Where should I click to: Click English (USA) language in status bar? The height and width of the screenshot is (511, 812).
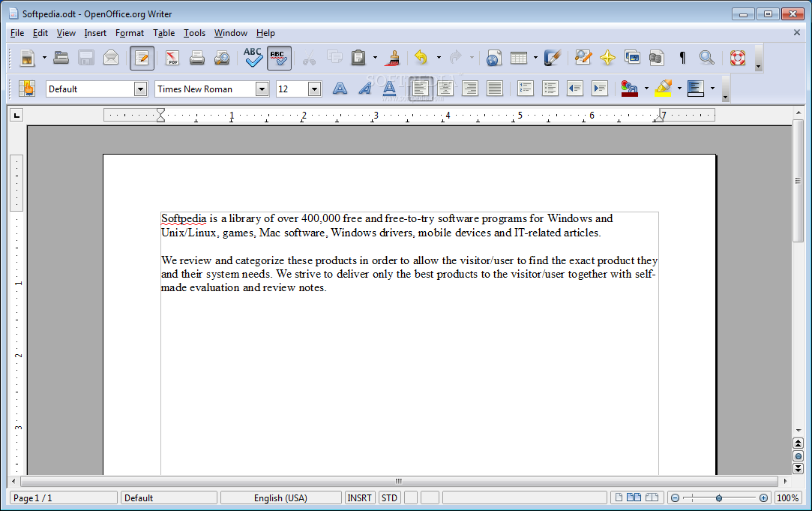point(280,498)
